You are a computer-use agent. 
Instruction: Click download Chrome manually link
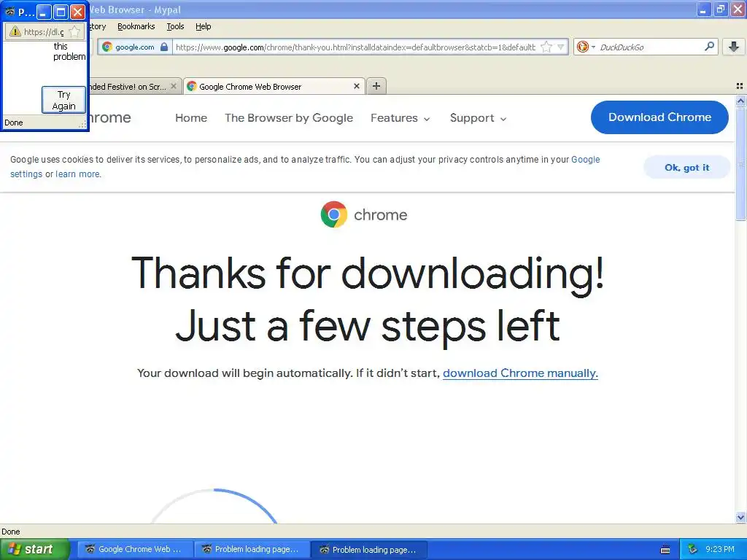point(520,373)
